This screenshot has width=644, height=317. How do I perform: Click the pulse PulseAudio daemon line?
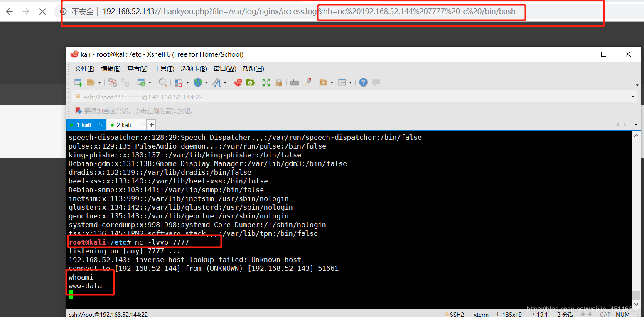197,146
